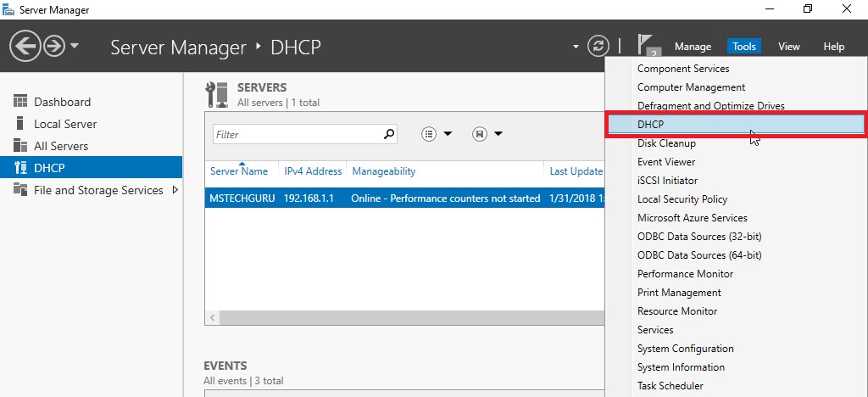Sort by Server Name column
The image size is (868, 397).
pyautogui.click(x=238, y=171)
